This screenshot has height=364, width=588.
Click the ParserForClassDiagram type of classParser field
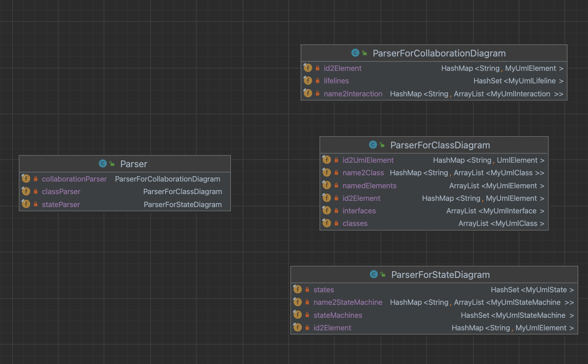pos(183,191)
